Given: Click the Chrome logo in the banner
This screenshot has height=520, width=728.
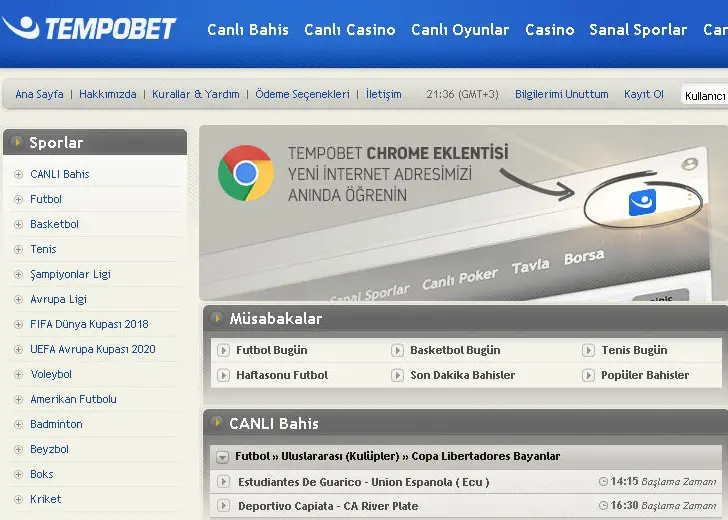Looking at the screenshot, I should pyautogui.click(x=246, y=173).
